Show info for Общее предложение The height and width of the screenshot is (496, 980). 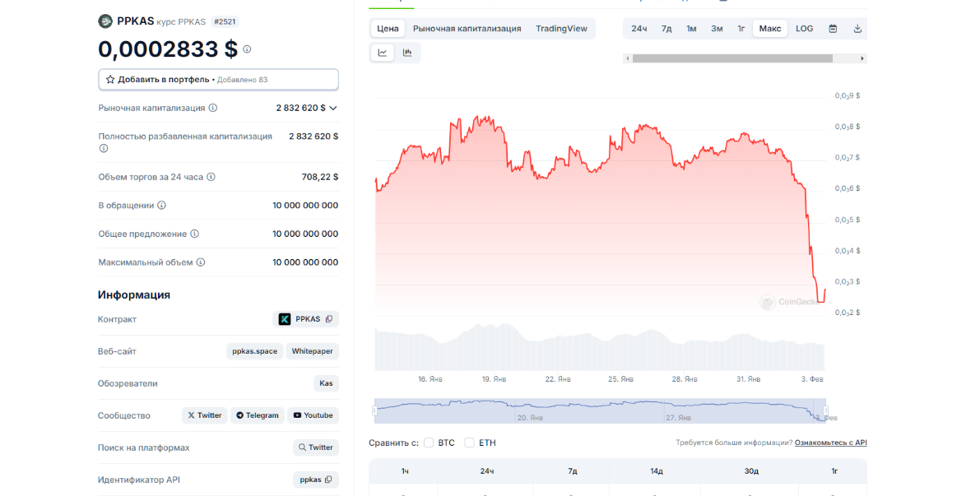pyautogui.click(x=194, y=234)
